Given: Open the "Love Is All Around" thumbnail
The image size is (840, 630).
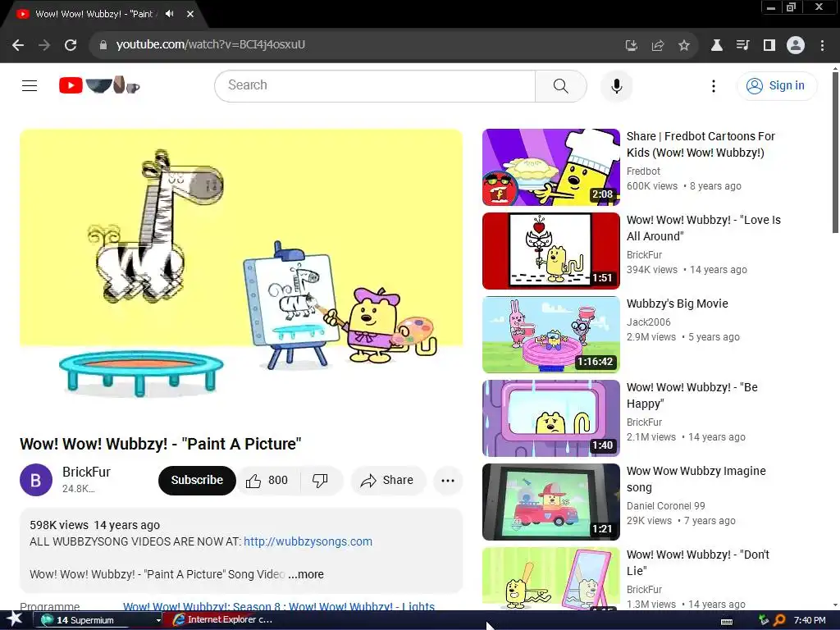Looking at the screenshot, I should click(551, 251).
